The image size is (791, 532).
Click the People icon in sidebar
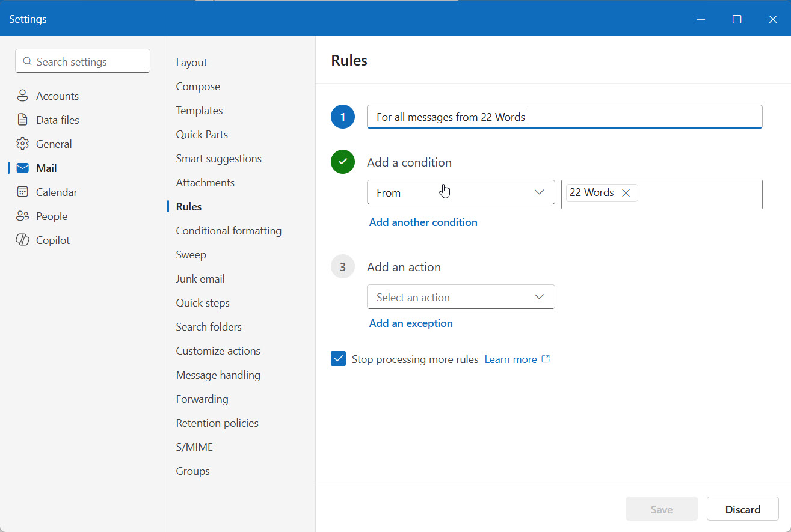click(23, 216)
